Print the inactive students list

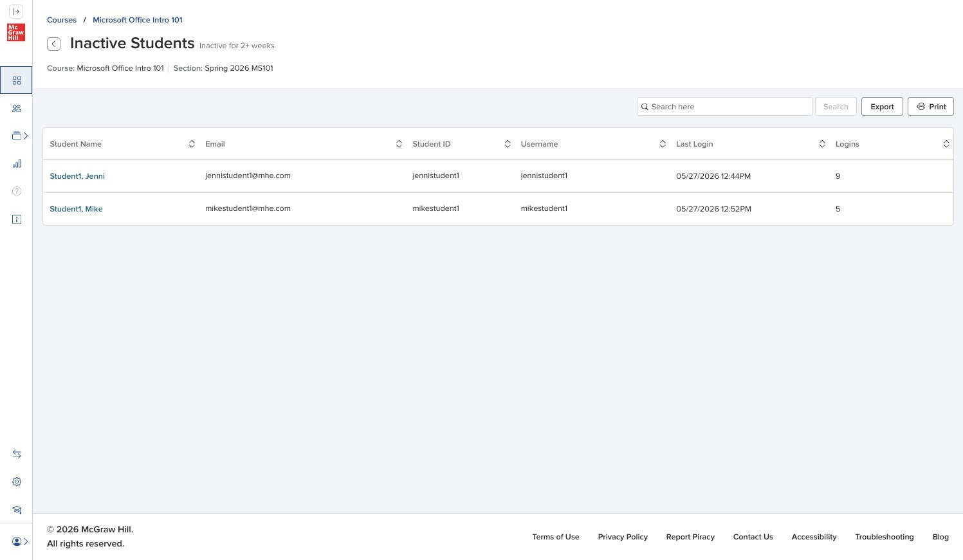click(931, 107)
